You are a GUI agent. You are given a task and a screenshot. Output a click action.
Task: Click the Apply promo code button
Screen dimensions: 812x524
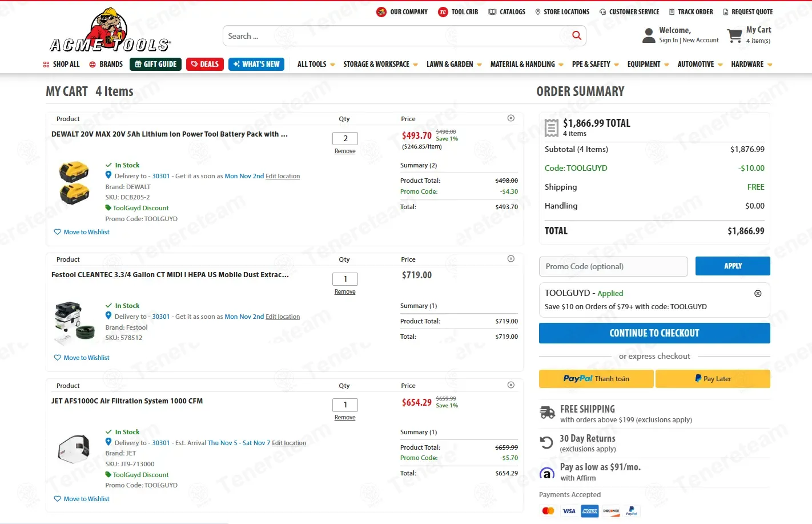point(733,266)
